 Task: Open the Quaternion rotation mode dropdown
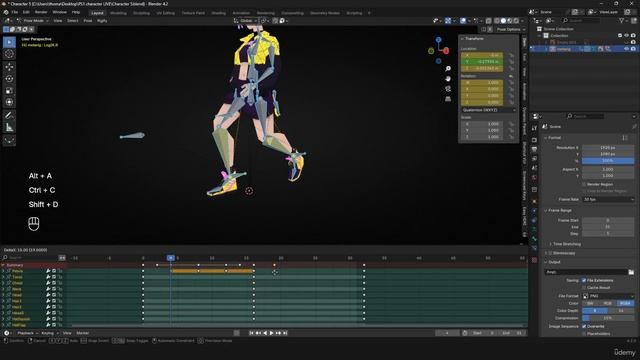[x=489, y=110]
